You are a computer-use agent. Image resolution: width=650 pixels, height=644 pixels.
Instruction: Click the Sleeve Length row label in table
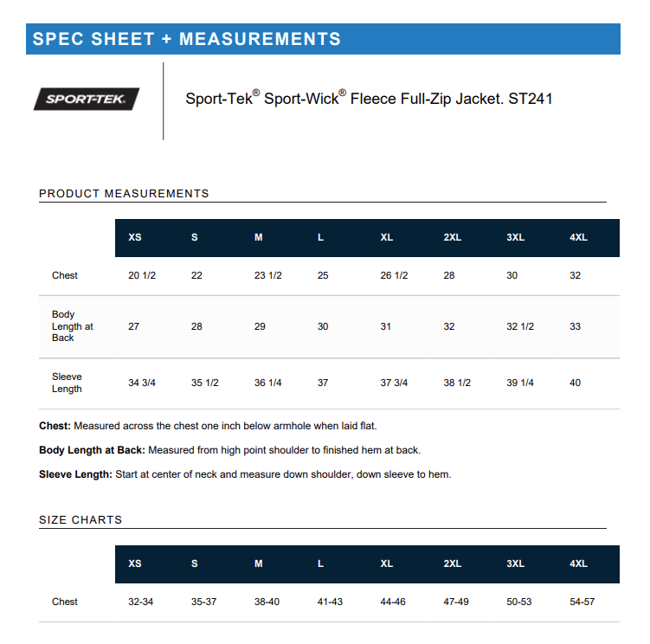point(67,383)
